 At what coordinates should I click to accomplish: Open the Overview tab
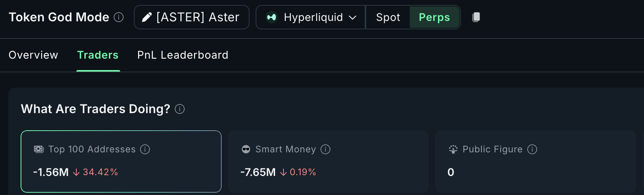pos(33,55)
